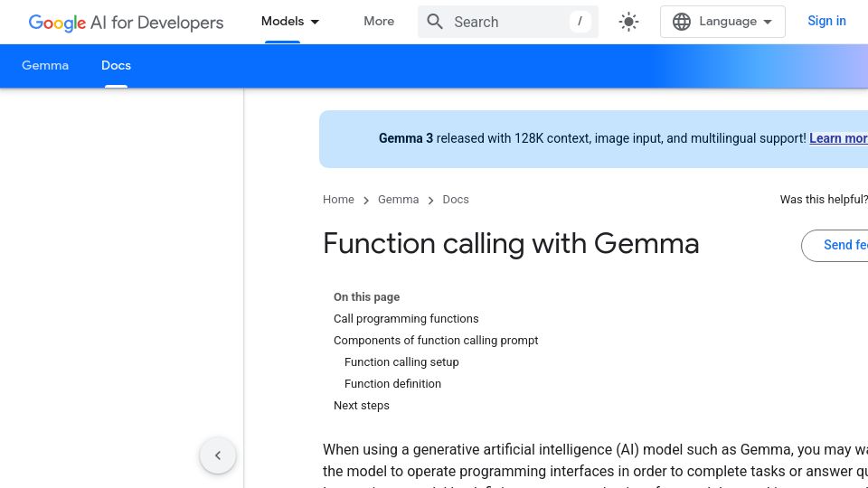
Task: Open the Language dropdown
Action: coord(722,22)
